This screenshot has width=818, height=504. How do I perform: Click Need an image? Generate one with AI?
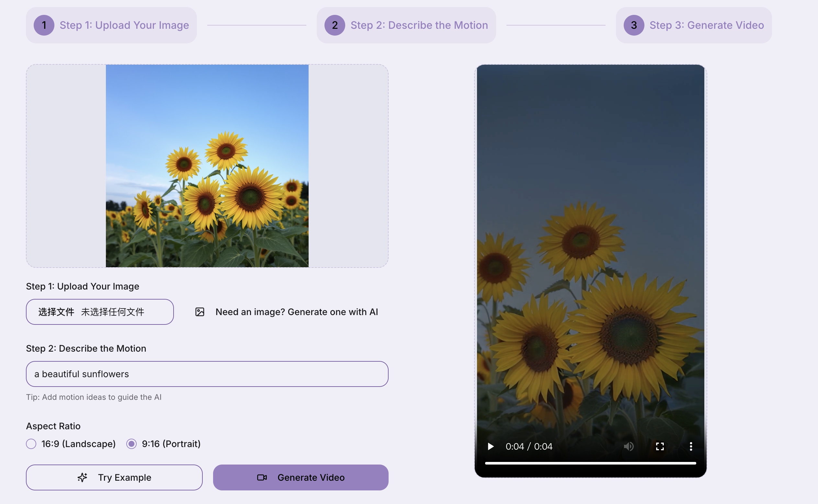pos(296,312)
